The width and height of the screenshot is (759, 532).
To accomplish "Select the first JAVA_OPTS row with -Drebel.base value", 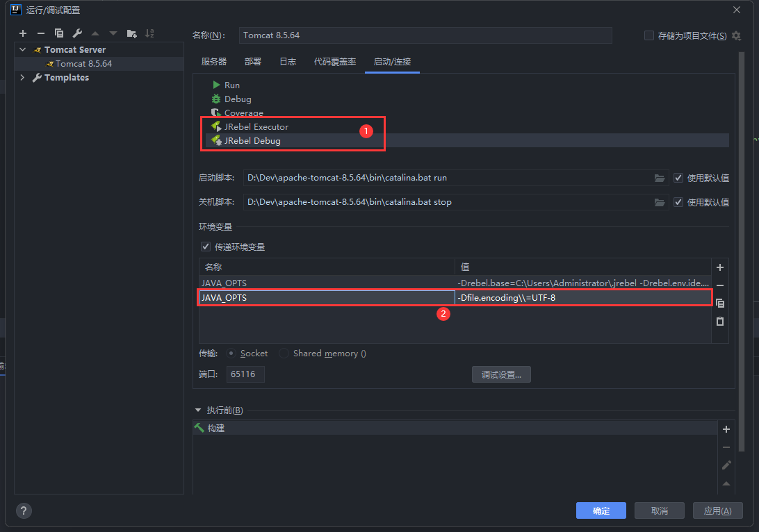I will click(455, 283).
